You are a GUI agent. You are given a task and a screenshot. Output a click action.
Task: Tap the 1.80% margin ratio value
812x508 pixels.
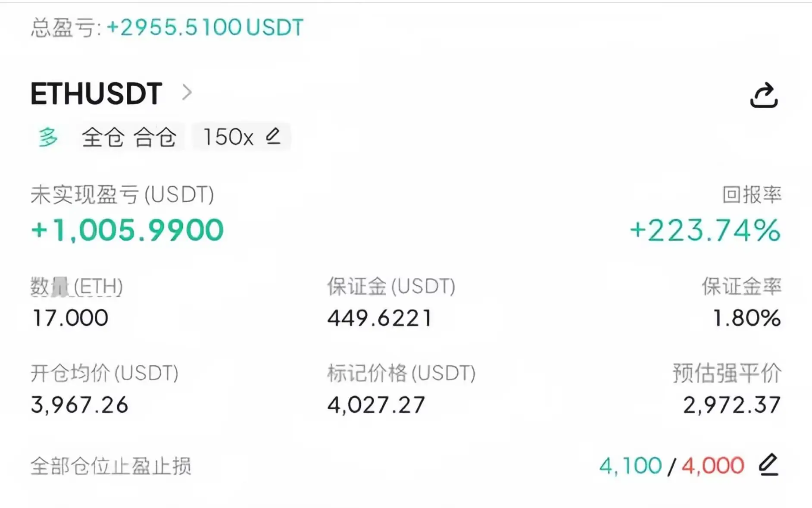[x=746, y=318]
